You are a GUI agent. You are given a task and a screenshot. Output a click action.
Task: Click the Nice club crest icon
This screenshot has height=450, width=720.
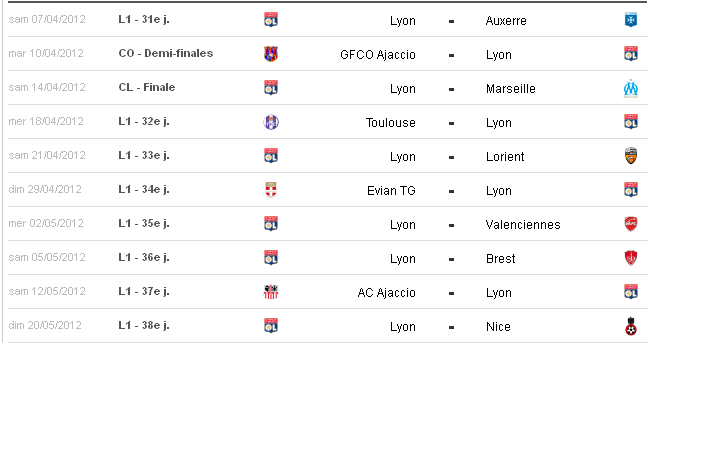coord(631,326)
